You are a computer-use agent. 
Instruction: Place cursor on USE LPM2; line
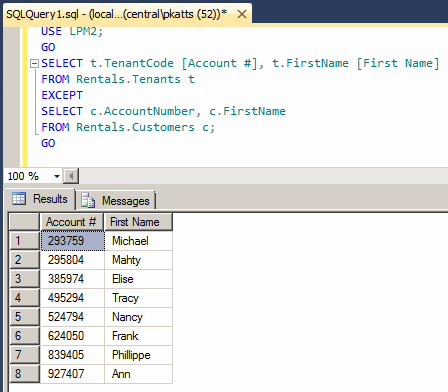[72, 31]
